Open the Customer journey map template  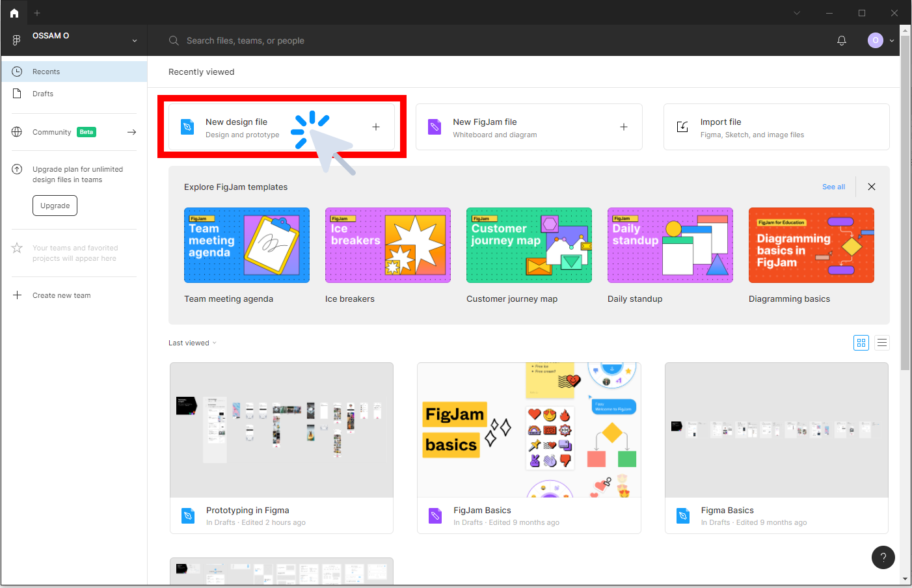point(529,245)
